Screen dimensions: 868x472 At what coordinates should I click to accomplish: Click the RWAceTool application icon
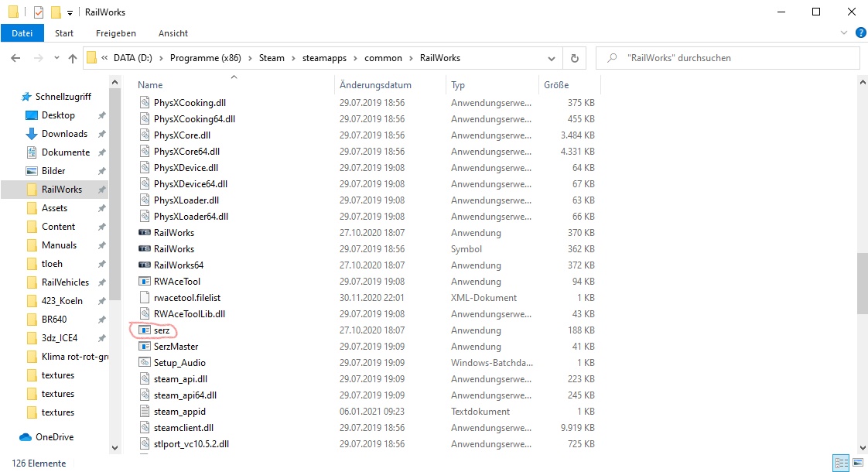point(144,282)
